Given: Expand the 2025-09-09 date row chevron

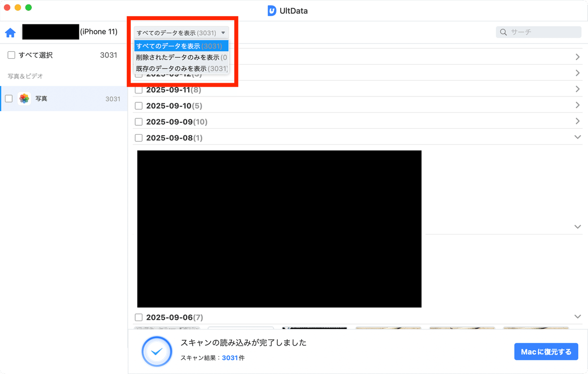Looking at the screenshot, I should coord(577,121).
